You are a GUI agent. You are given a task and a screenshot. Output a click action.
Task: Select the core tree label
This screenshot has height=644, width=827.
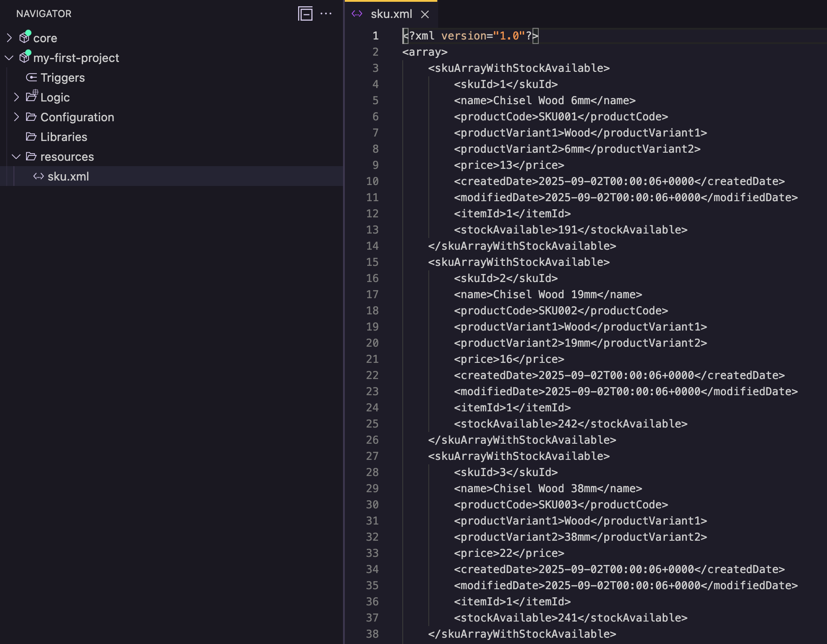pyautogui.click(x=45, y=38)
